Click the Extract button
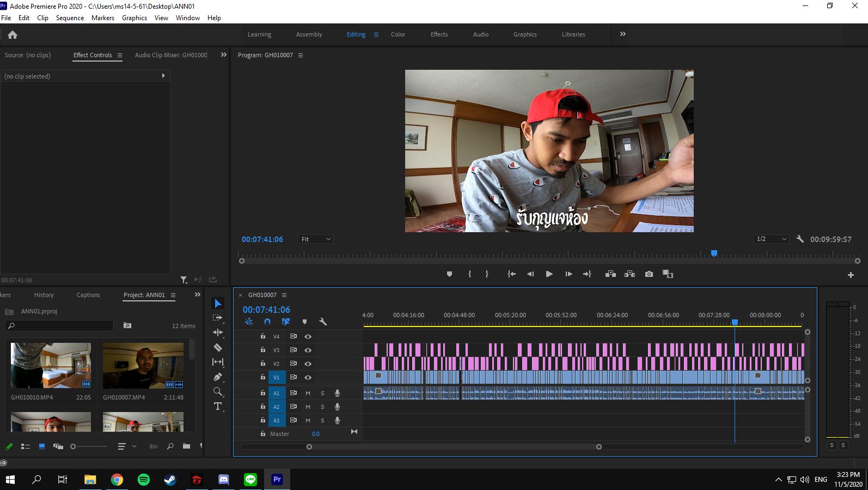This screenshot has height=490, width=868. [x=629, y=274]
